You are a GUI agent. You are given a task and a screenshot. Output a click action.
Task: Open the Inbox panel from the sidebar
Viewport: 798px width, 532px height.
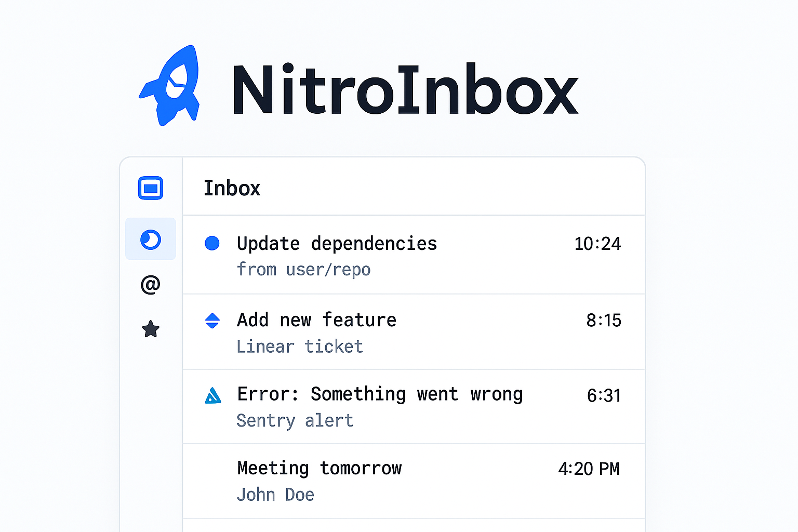[x=150, y=188]
